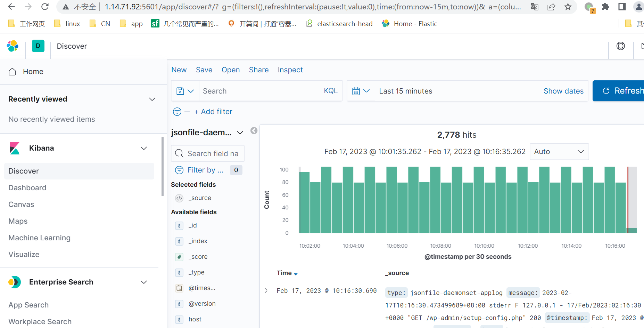Click the Elastic logo icon
644x328 pixels.
[x=13, y=46]
